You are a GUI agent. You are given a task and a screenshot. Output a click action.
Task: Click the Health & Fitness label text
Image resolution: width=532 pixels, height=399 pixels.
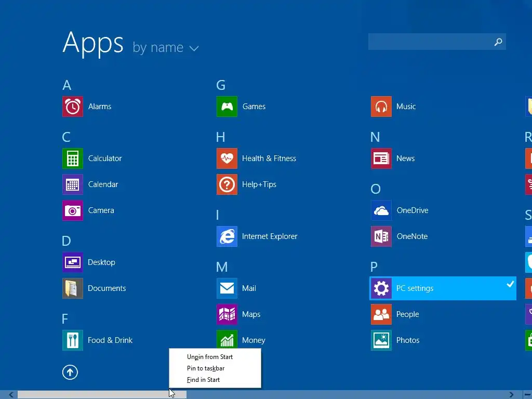point(269,158)
